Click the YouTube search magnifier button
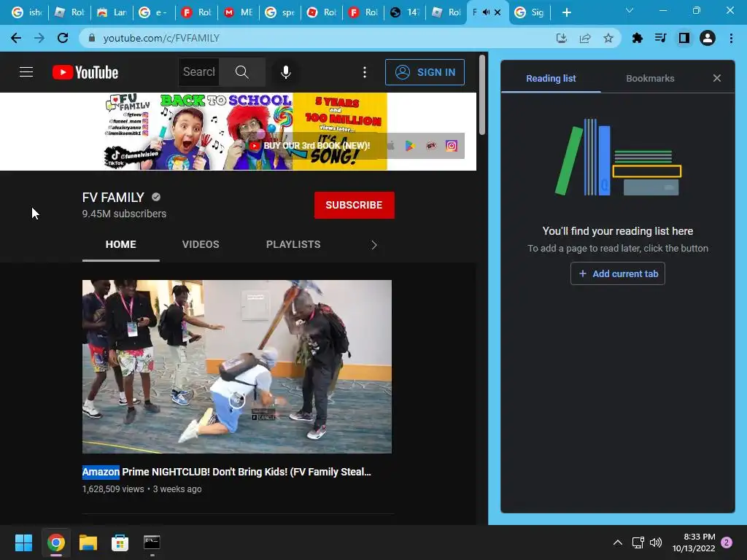This screenshot has width=747, height=560. (242, 72)
